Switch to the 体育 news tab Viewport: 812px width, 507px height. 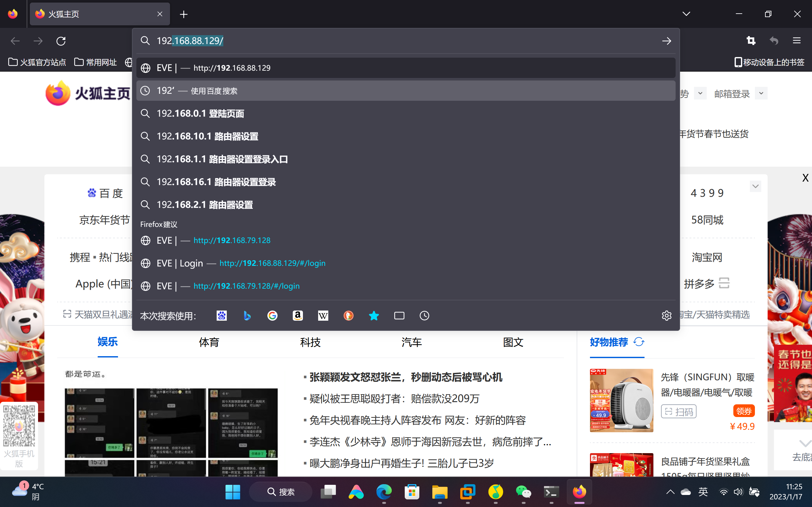(209, 342)
